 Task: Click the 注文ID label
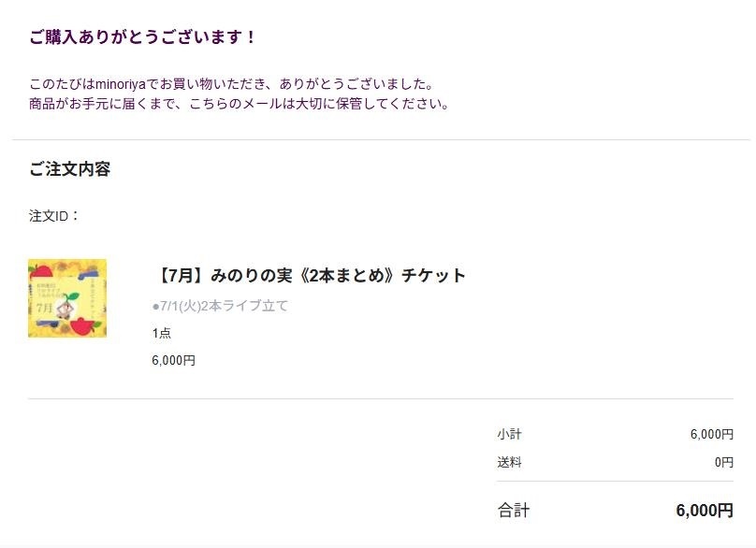[x=53, y=216]
